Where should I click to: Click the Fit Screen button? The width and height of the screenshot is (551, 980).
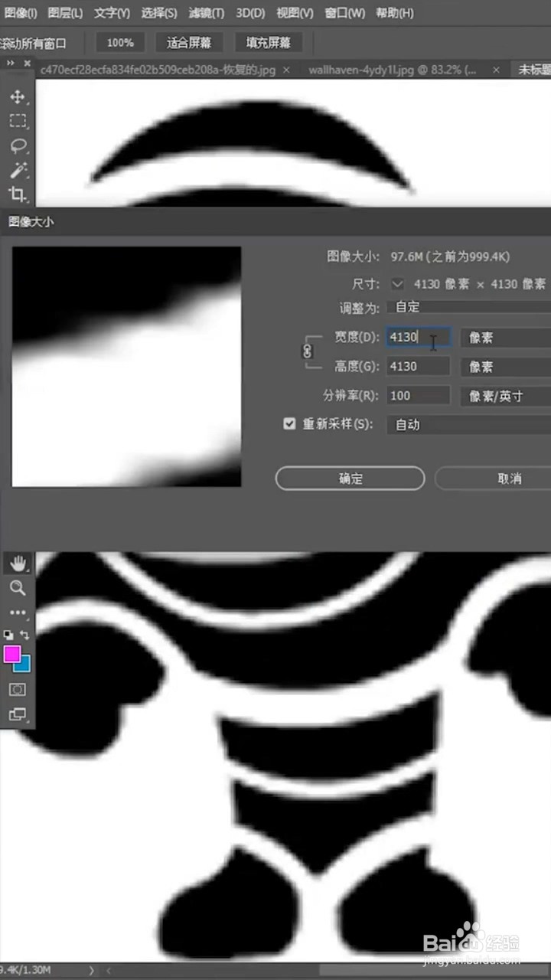coord(189,43)
